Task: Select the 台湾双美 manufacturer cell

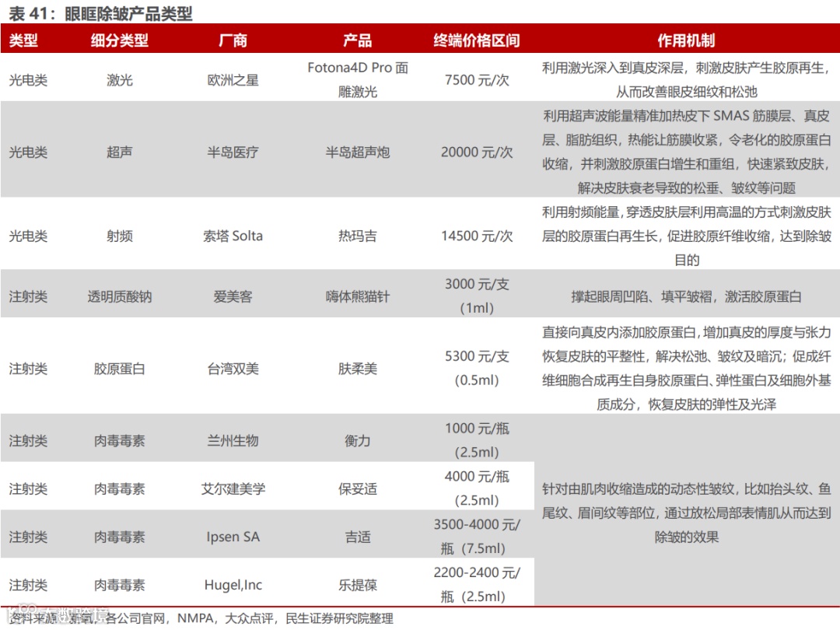Action: tap(233, 369)
